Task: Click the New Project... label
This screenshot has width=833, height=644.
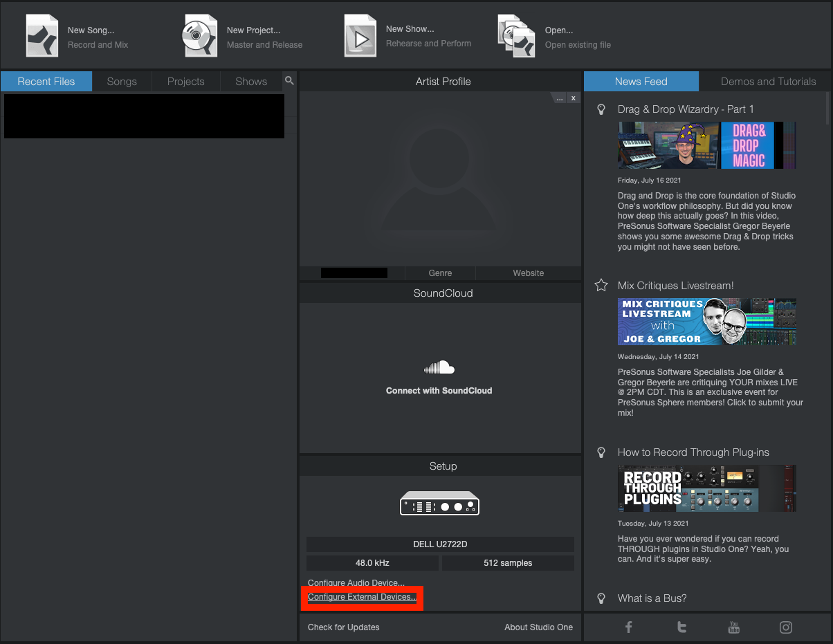Action: (x=253, y=30)
